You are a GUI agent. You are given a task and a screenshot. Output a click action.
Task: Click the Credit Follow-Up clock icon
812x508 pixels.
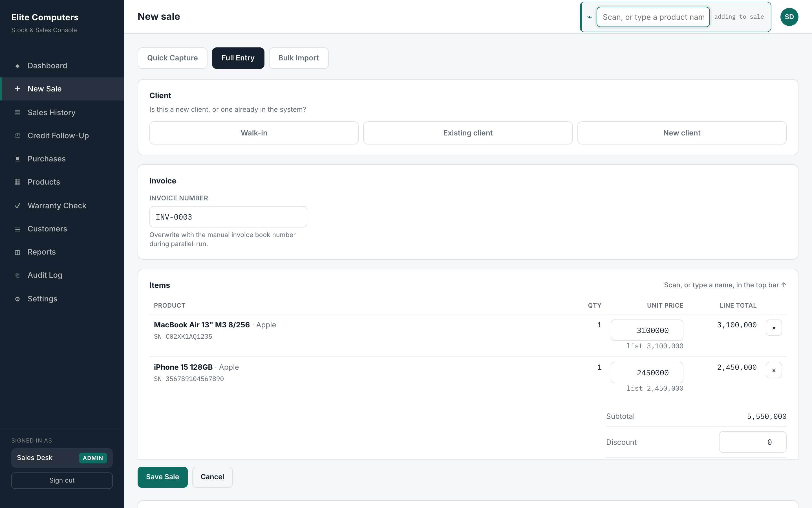17,135
